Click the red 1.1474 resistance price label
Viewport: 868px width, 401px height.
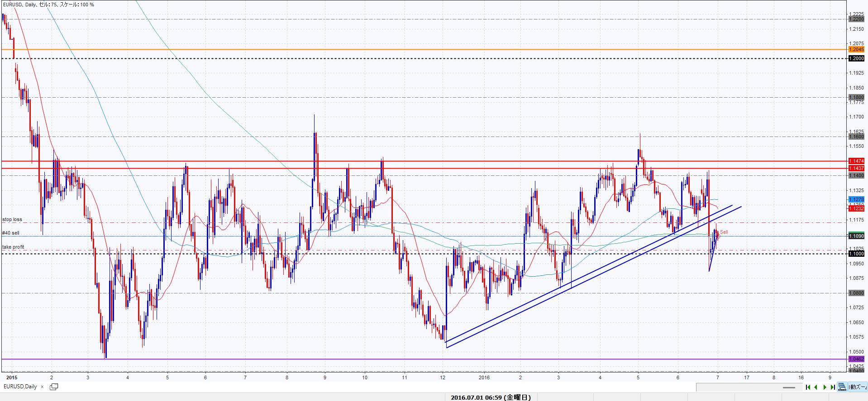point(856,161)
